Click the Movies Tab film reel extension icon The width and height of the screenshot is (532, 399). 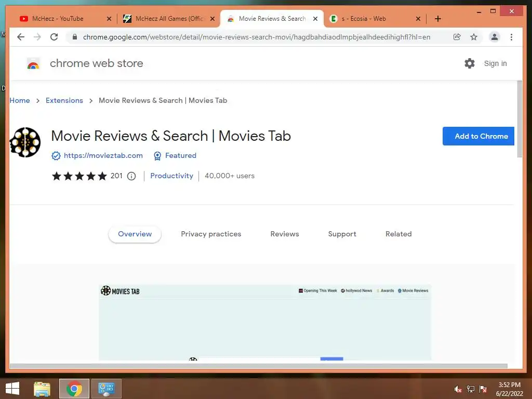click(x=25, y=142)
